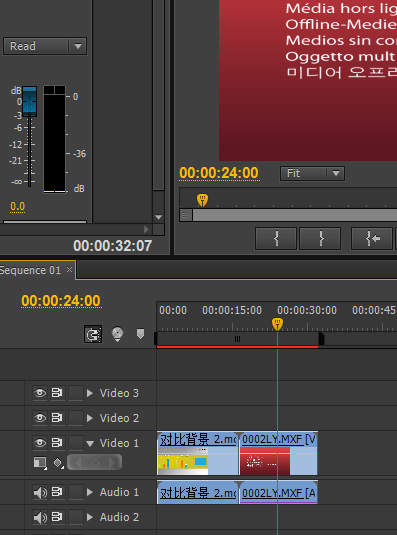Click the source monitor timecode 00:00:24:00
The height and width of the screenshot is (535, 397).
[219, 173]
